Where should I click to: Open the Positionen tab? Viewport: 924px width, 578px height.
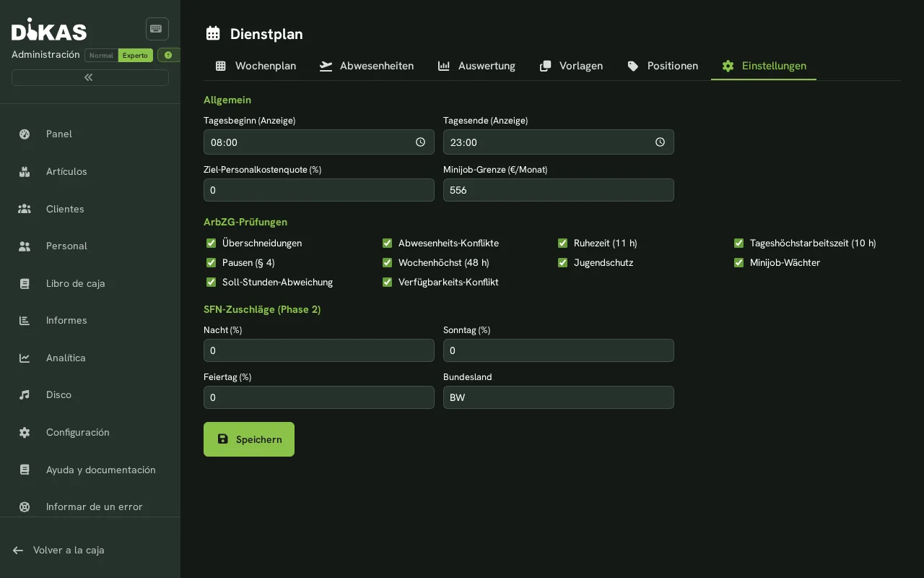coord(663,66)
